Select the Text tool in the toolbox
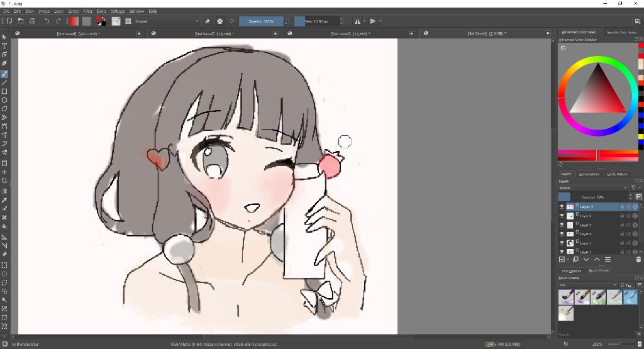The height and width of the screenshot is (349, 644). pos(4,45)
